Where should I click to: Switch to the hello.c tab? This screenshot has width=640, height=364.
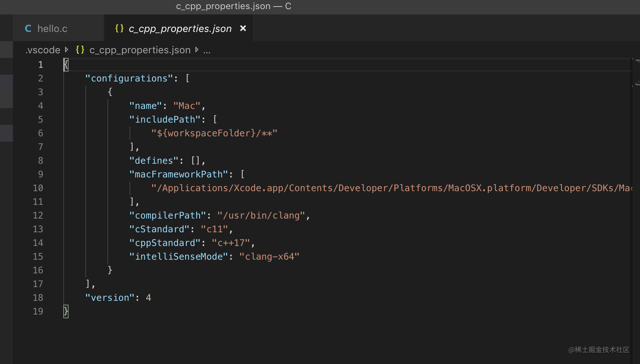(x=52, y=28)
